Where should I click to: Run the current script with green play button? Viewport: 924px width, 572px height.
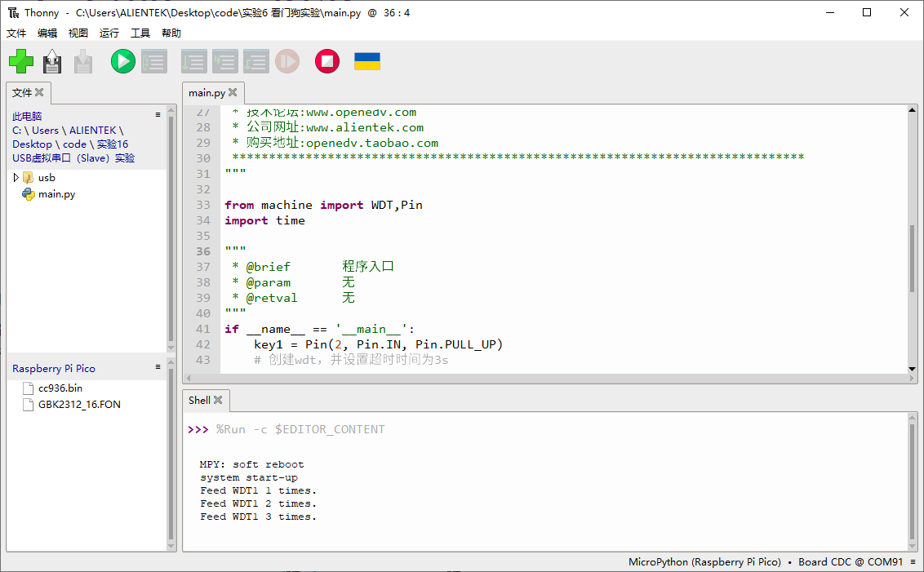(x=123, y=61)
